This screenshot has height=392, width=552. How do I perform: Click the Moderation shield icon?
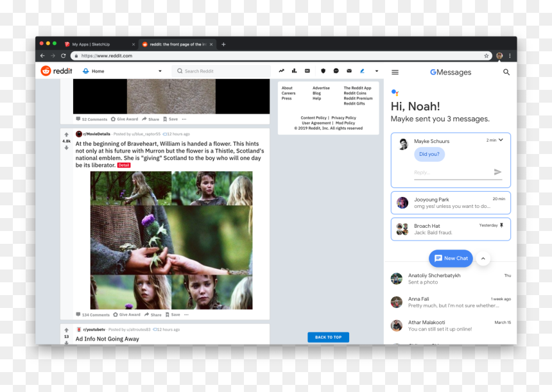click(323, 71)
